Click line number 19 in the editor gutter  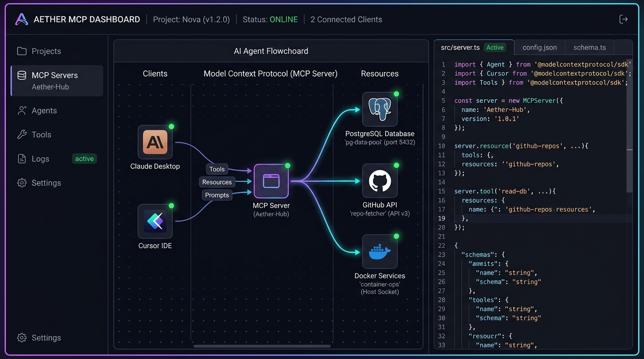click(x=442, y=218)
